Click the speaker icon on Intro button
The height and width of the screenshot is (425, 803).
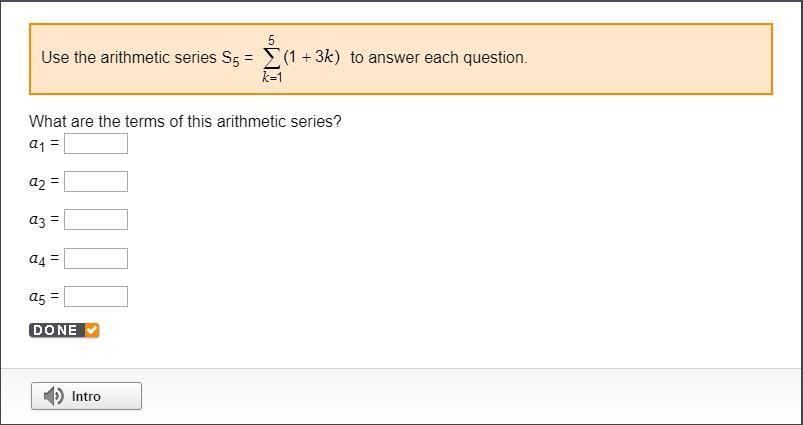pyautogui.click(x=54, y=396)
